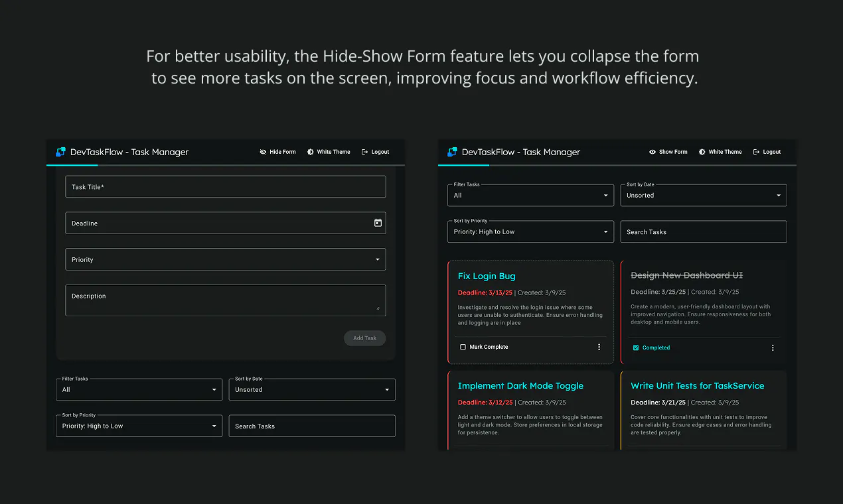The height and width of the screenshot is (504, 843).
Task: Click the Deadline: 3/13/25 text
Action: tap(485, 292)
